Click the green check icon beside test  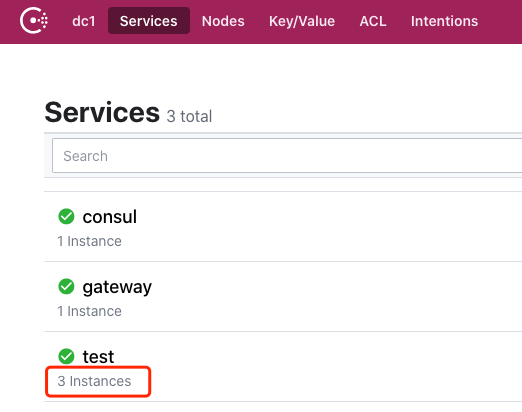pyautogui.click(x=66, y=356)
